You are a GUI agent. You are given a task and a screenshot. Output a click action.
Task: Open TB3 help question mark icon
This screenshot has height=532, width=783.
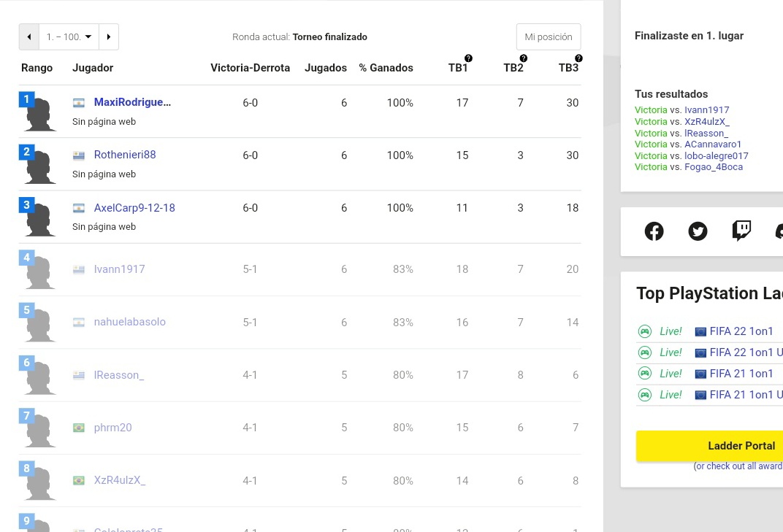[x=578, y=58]
